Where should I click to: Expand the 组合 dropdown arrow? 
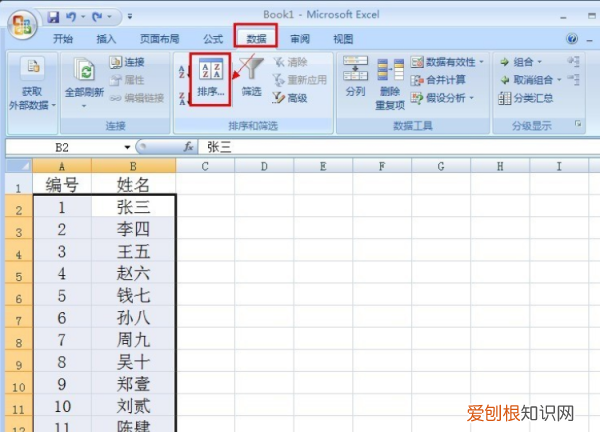(540, 62)
